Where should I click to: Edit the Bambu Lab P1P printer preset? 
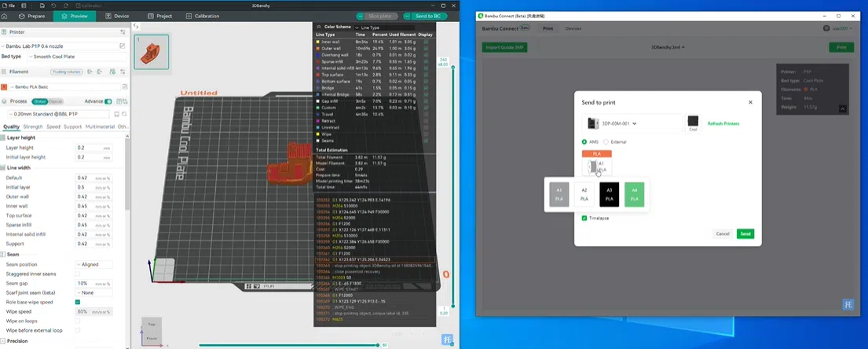(123, 46)
